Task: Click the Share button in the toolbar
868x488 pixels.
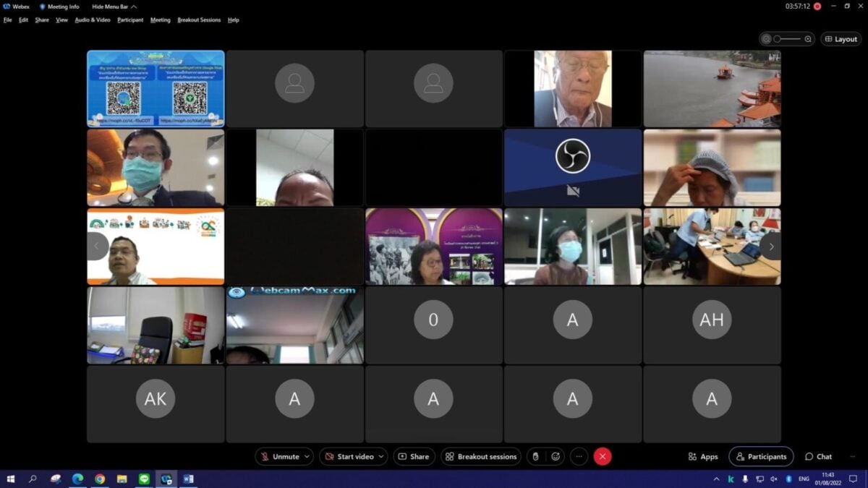Action: (x=414, y=456)
